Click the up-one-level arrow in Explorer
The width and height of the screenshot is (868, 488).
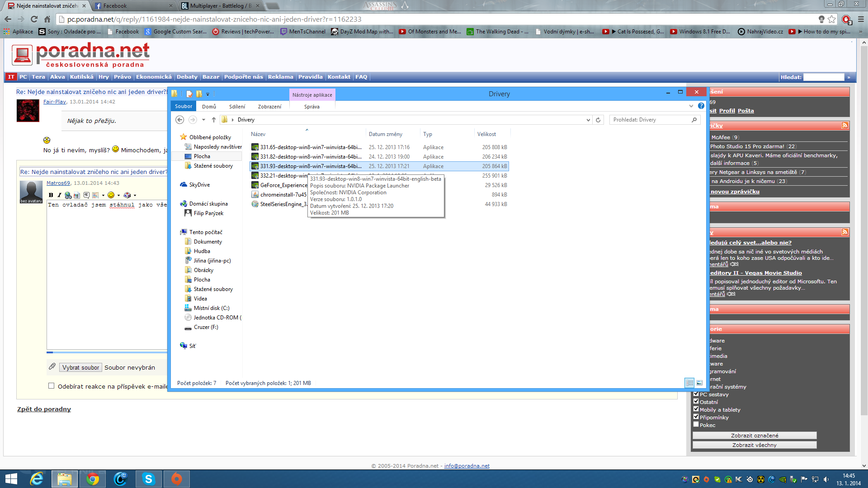click(x=214, y=120)
